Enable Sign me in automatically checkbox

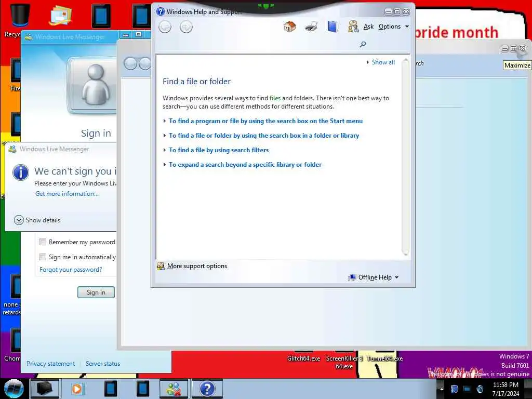click(x=43, y=257)
